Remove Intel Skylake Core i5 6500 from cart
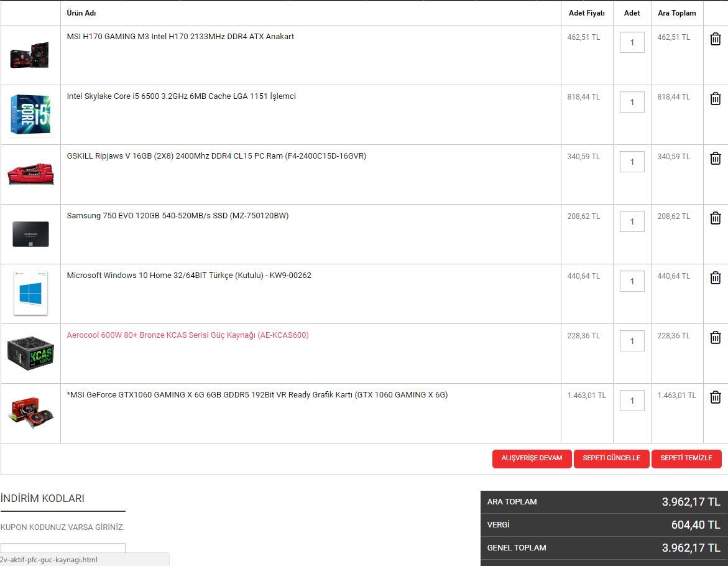728x566 pixels. (715, 98)
